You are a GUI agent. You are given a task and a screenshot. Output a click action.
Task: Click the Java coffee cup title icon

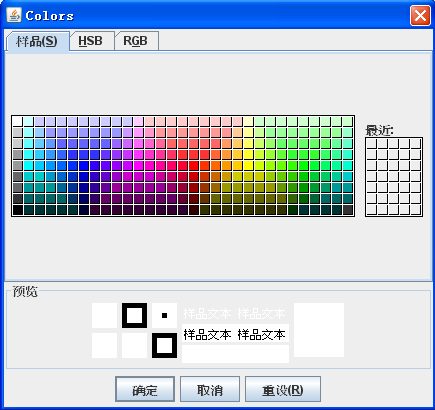click(x=14, y=15)
